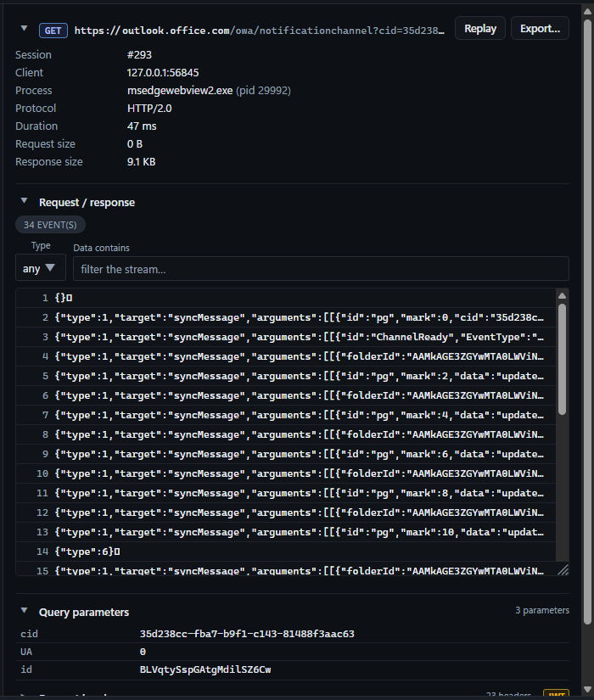Click the main panel scroll-up arrow
The image size is (594, 700).
point(588,11)
